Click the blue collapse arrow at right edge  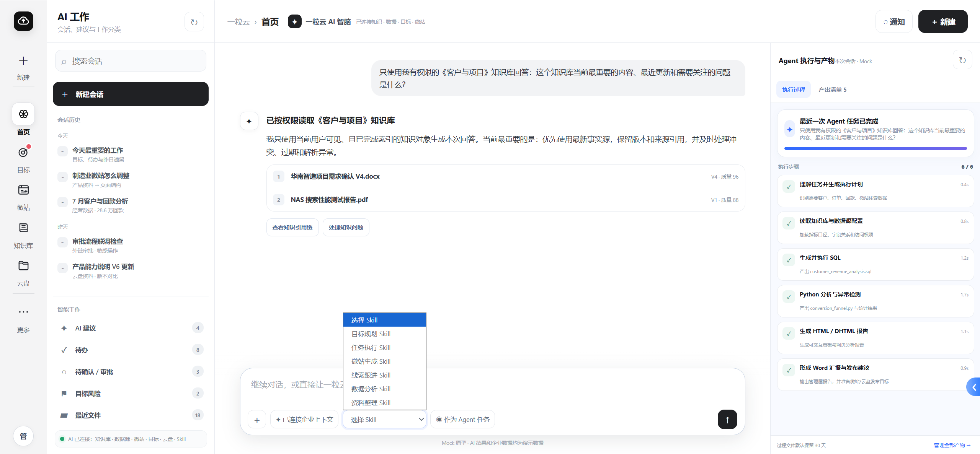(x=974, y=387)
